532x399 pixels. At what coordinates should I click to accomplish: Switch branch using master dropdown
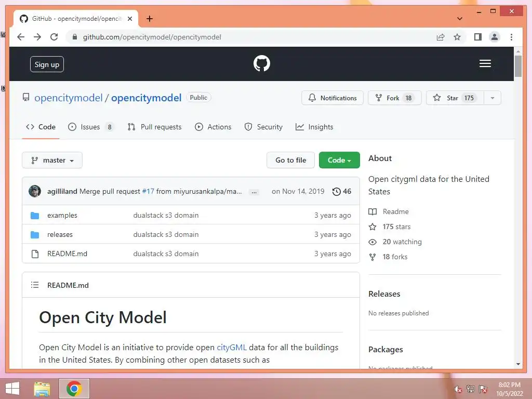click(52, 160)
